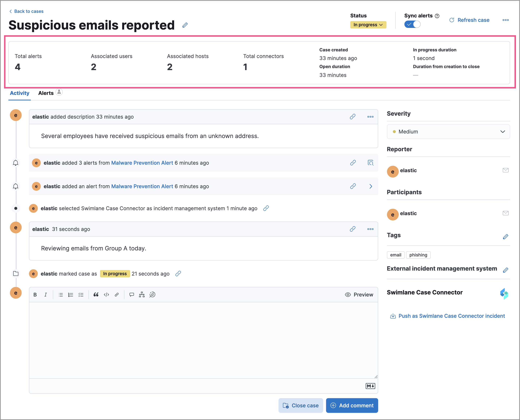Click Push as Swimlane Case Connector incident

451,316
